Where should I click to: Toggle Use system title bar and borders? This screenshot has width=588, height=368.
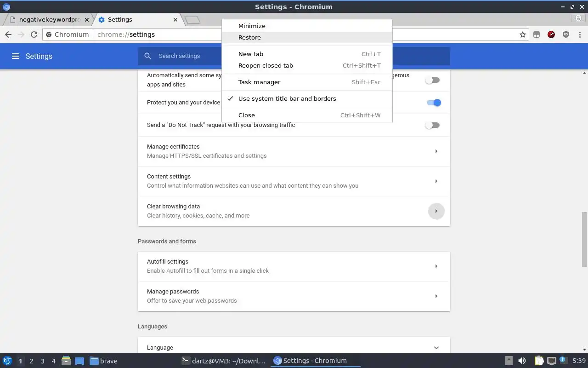(x=307, y=98)
